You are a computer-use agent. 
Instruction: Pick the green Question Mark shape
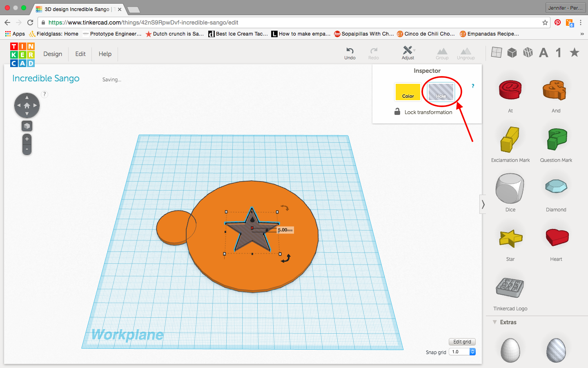coord(557,139)
